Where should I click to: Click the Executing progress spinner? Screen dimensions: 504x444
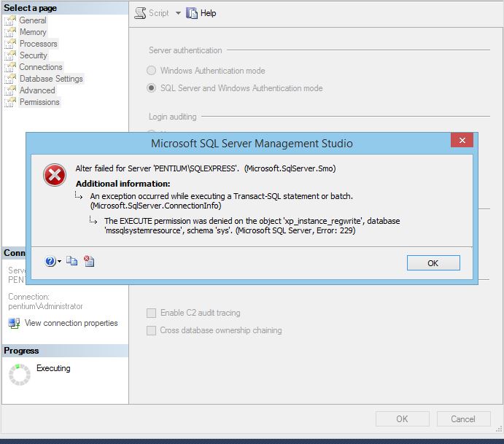tap(20, 375)
